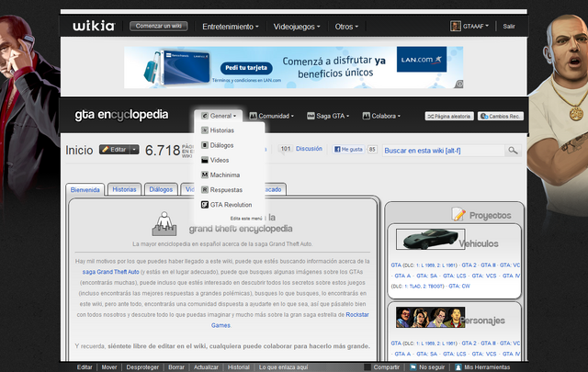This screenshot has height=372, width=588.
Task: Click GTA 2 link under Vehículos
Action: coord(469,265)
